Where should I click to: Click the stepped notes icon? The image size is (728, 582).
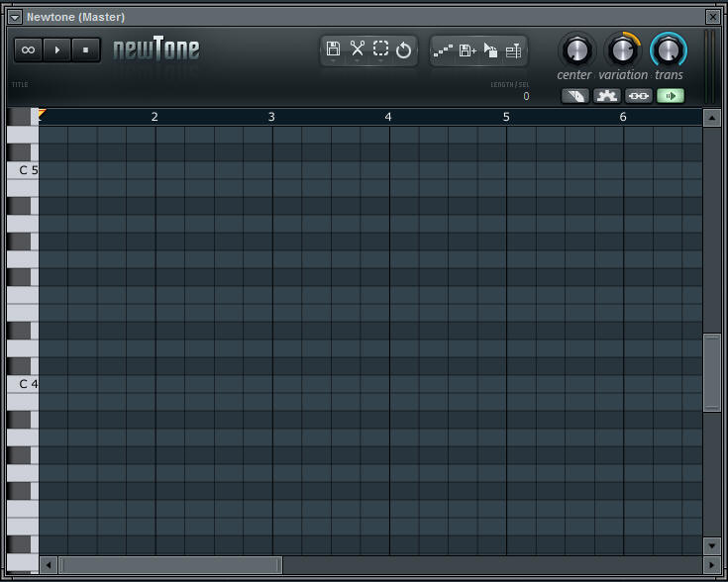(444, 49)
